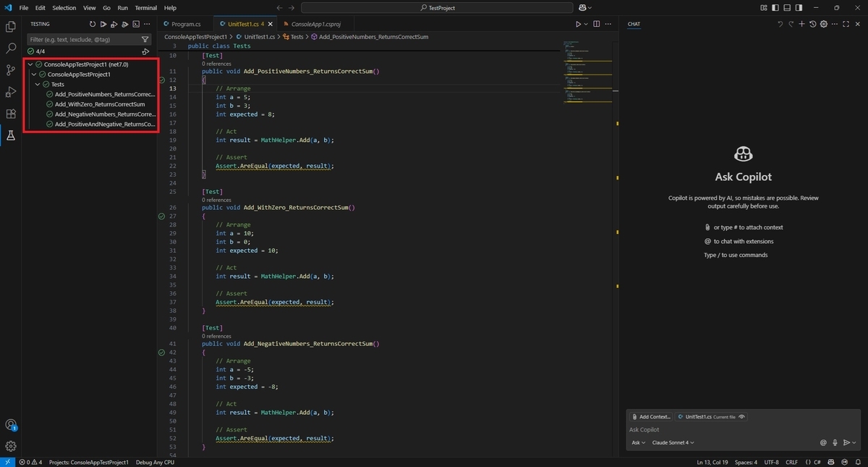
Task: Run all tests from Testing header
Action: point(103,24)
